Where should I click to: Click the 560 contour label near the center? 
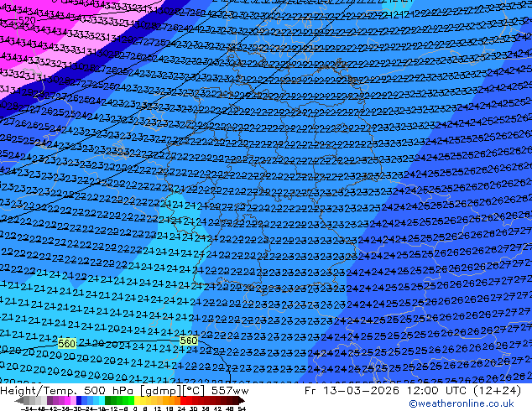188,341
